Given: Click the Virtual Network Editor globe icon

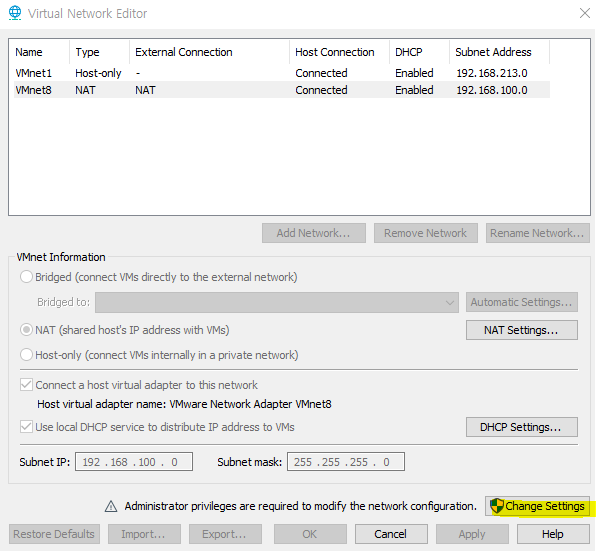Looking at the screenshot, I should pos(15,13).
